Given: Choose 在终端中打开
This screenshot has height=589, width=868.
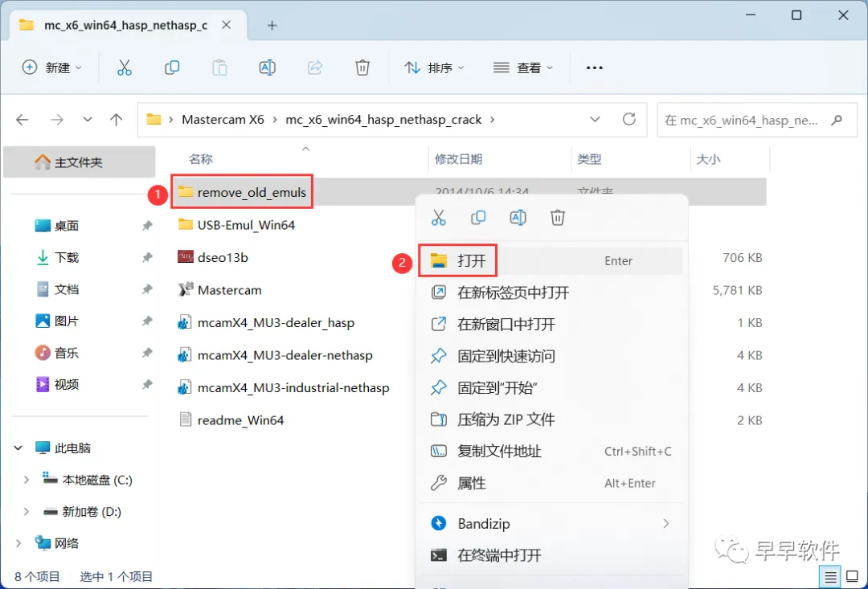Looking at the screenshot, I should coord(551,555).
